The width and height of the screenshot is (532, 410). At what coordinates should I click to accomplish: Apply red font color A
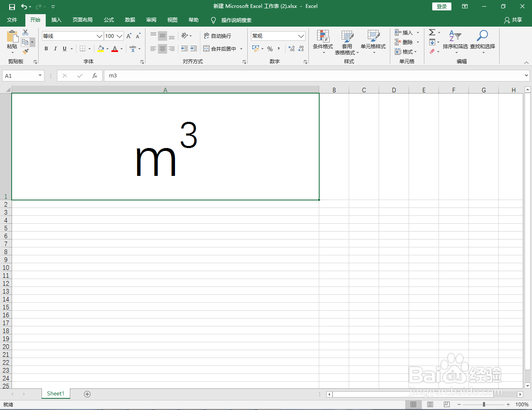coord(115,49)
